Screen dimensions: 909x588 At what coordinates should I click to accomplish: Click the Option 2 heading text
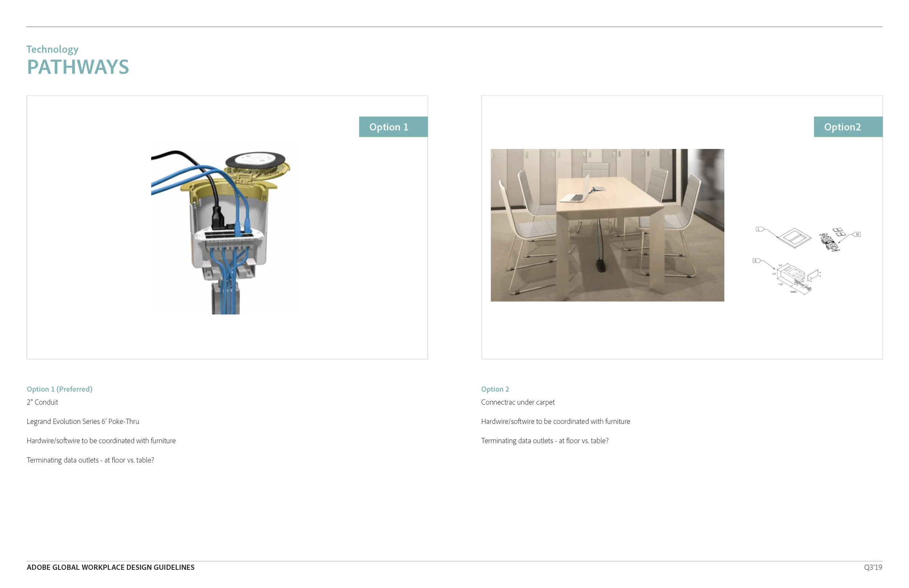(495, 389)
